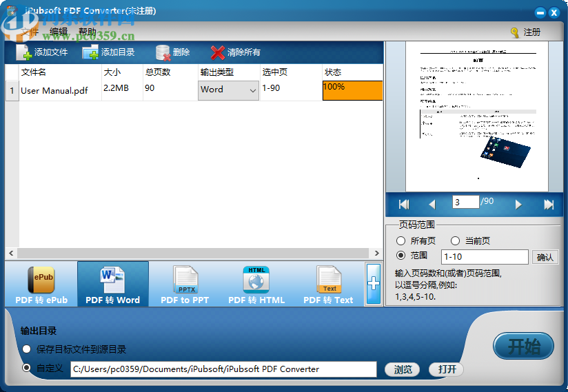Jump to first preview page
The height and width of the screenshot is (392, 568).
click(x=404, y=205)
